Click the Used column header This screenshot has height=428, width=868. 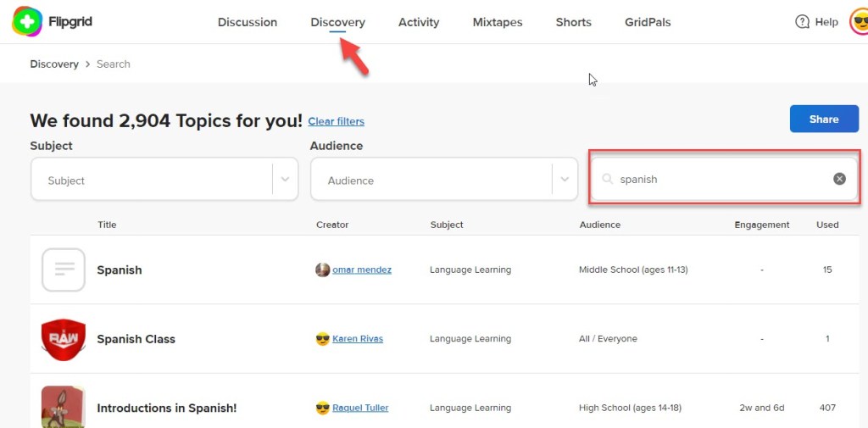[827, 225]
